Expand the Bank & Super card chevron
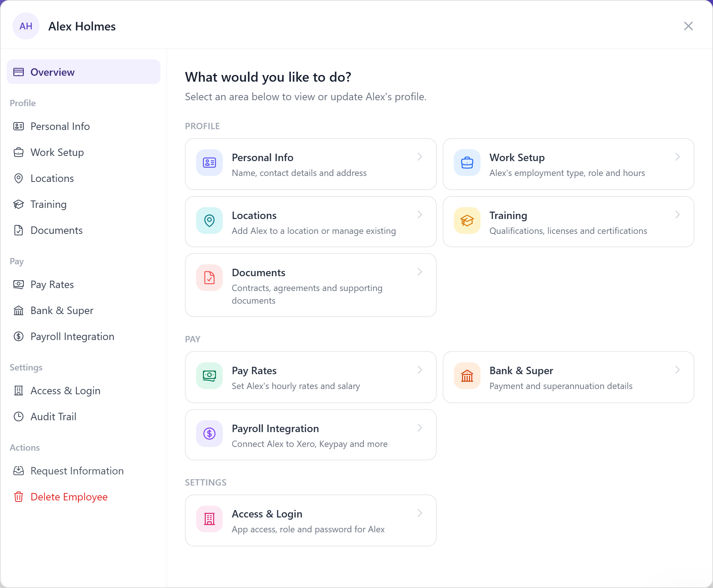Image resolution: width=713 pixels, height=588 pixels. (677, 370)
